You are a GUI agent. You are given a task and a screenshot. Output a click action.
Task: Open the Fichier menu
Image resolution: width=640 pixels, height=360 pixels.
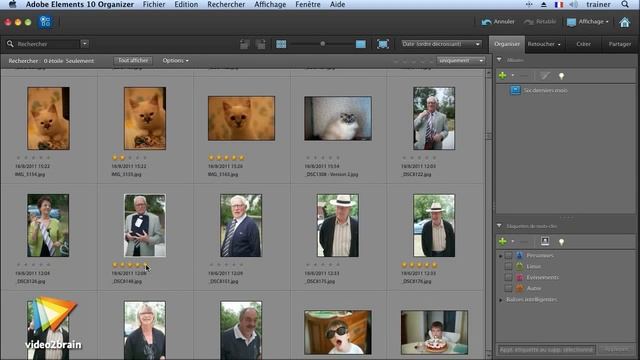[154, 4]
